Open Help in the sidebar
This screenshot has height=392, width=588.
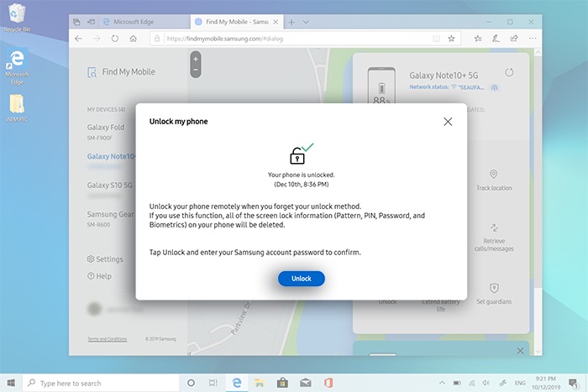[x=99, y=276]
